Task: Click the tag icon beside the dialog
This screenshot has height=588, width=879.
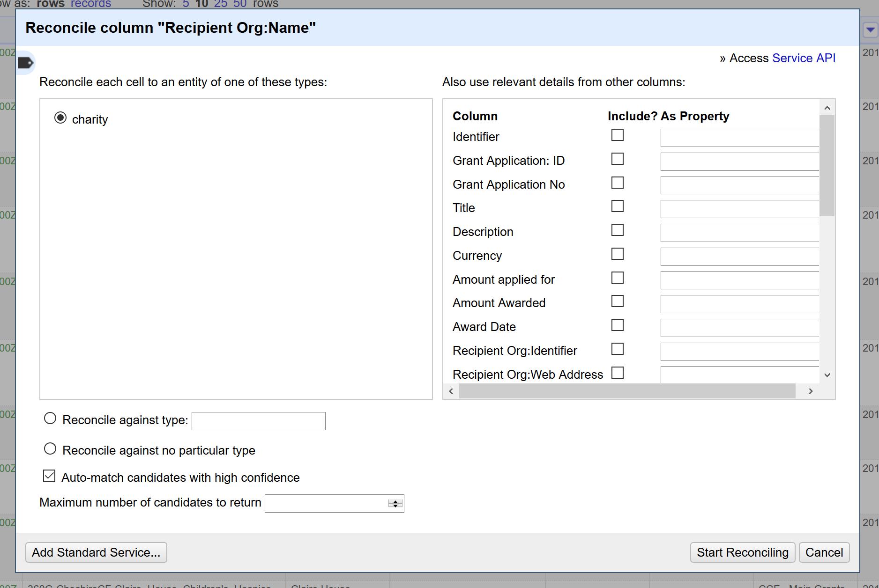Action: pyautogui.click(x=25, y=63)
